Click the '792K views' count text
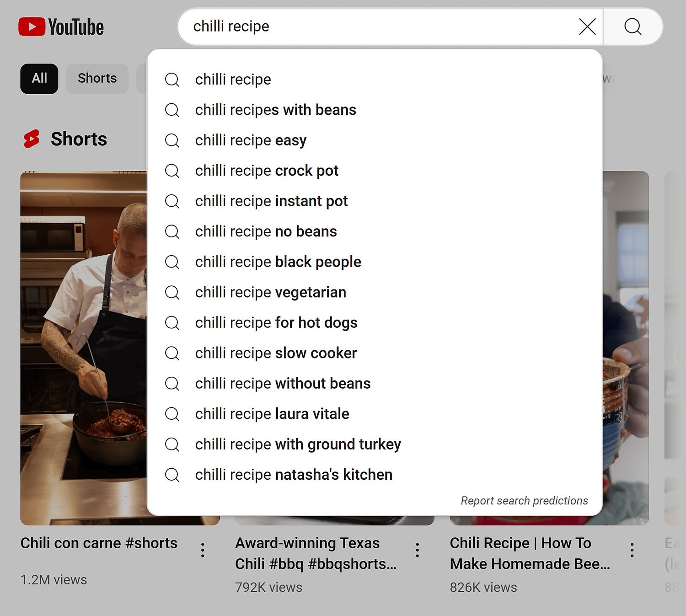The width and height of the screenshot is (686, 616). point(268,588)
